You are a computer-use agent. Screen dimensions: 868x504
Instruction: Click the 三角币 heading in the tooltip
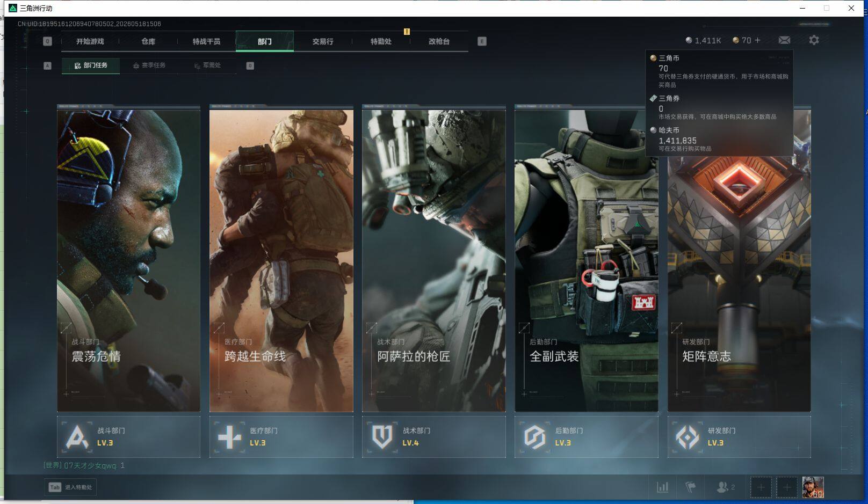point(669,58)
